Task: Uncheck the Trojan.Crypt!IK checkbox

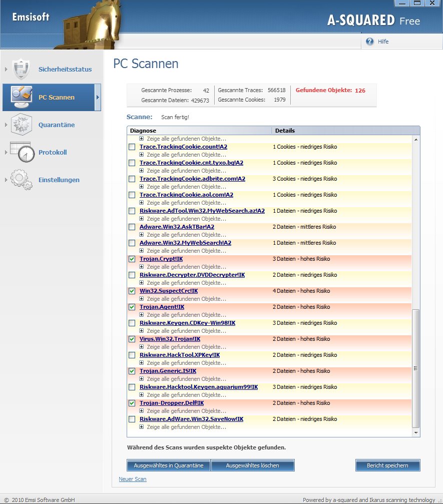Action: (x=132, y=259)
